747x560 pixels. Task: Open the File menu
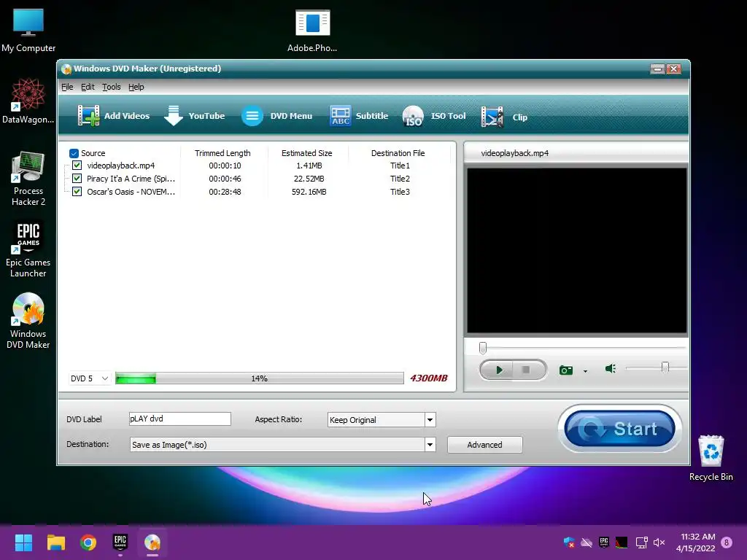[67, 87]
